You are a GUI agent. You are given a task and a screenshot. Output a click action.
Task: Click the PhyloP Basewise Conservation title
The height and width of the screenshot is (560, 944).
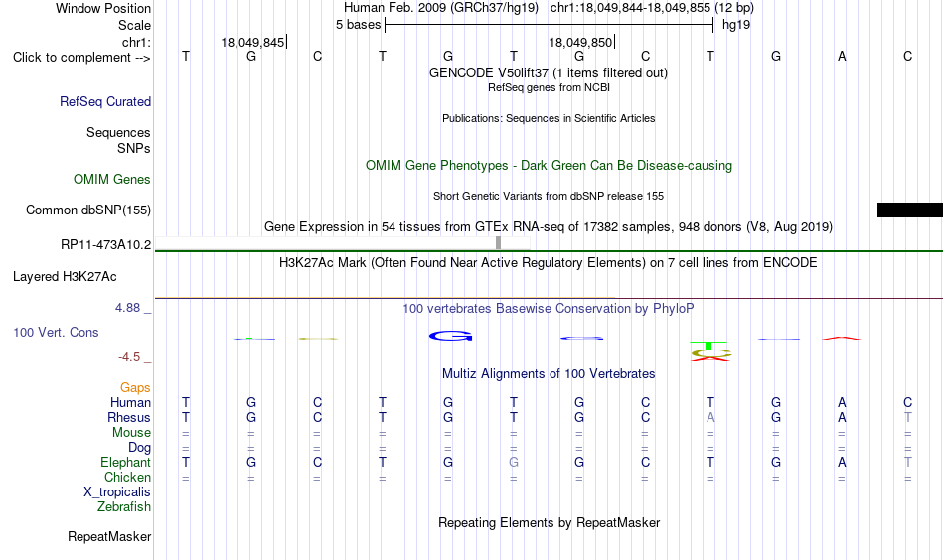tap(548, 309)
